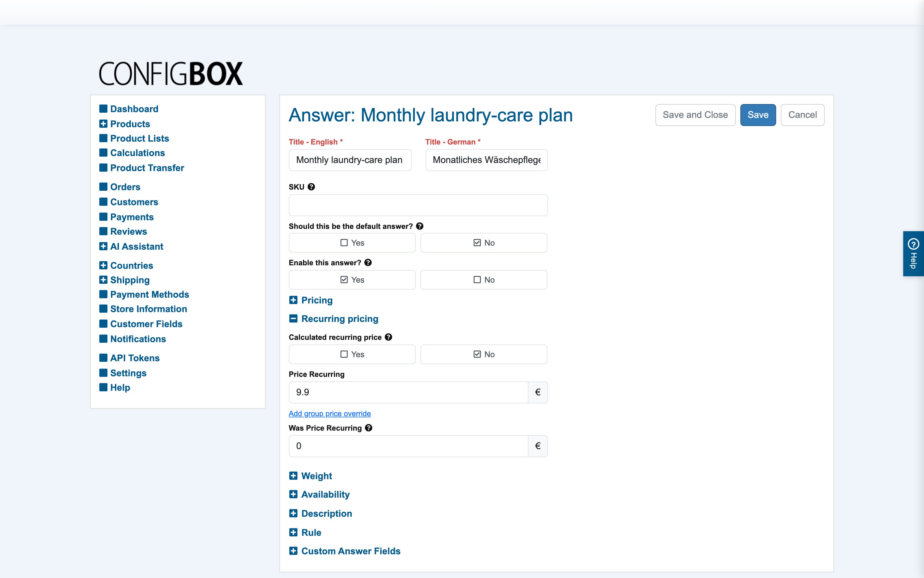Expand the Custom Answer Fields section
924x578 pixels.
[345, 551]
